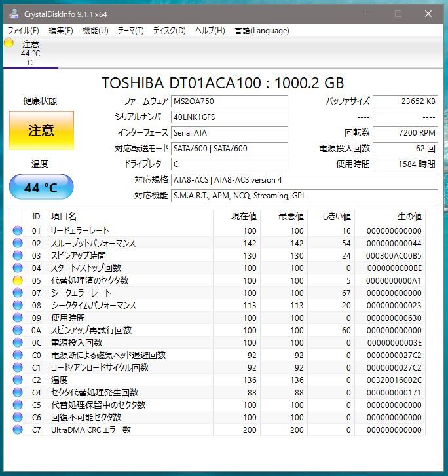The image size is (448, 476).
Task: Click the blue status dot for ID 02 row
Action: point(18,243)
